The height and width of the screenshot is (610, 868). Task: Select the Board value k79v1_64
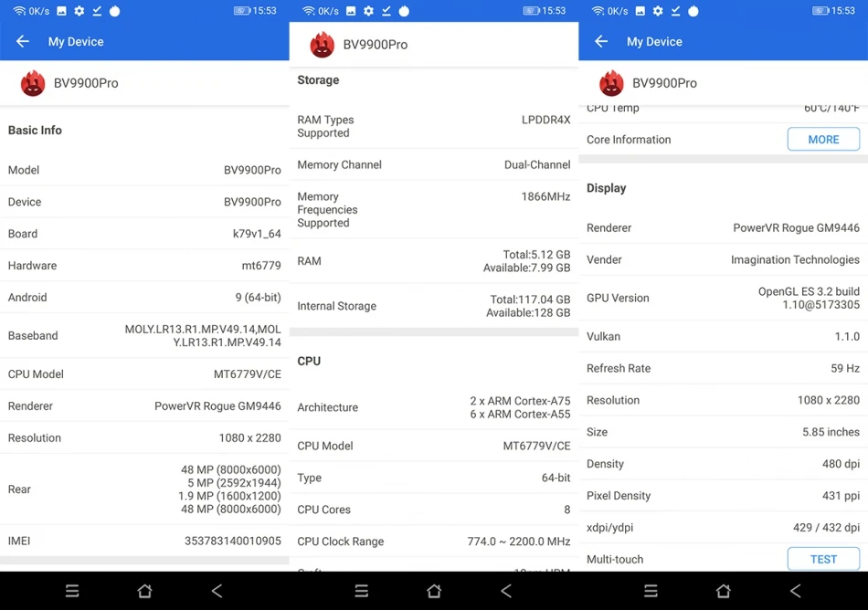click(x=257, y=234)
